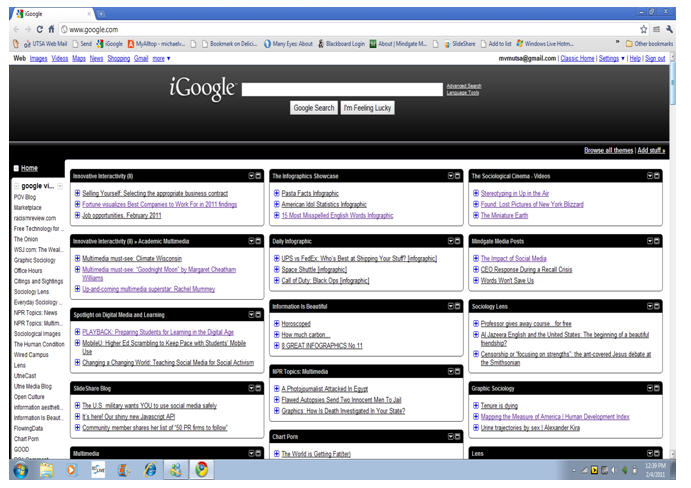Screen dimensions: 691x488
Task: Open the Chrome wrench menu icon
Action: click(x=669, y=30)
